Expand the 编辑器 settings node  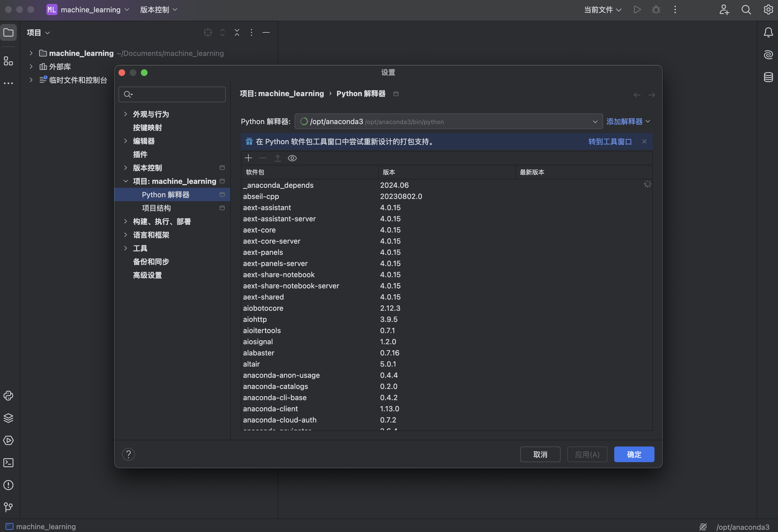[x=125, y=141]
